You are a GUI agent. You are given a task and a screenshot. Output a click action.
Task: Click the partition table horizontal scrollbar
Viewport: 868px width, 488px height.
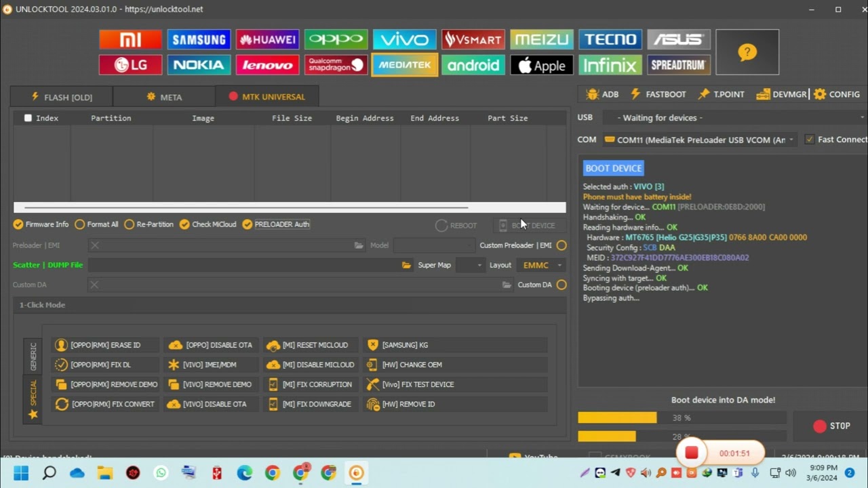tap(245, 207)
